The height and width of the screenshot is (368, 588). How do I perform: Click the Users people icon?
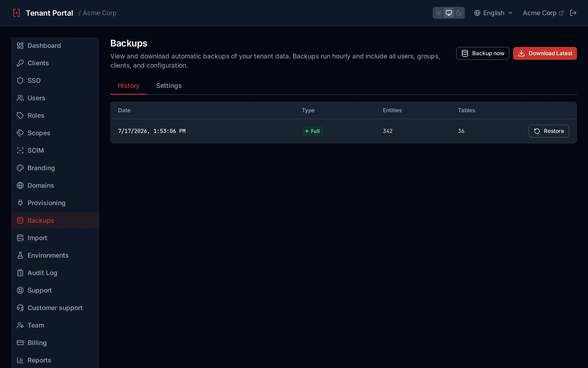[20, 98]
